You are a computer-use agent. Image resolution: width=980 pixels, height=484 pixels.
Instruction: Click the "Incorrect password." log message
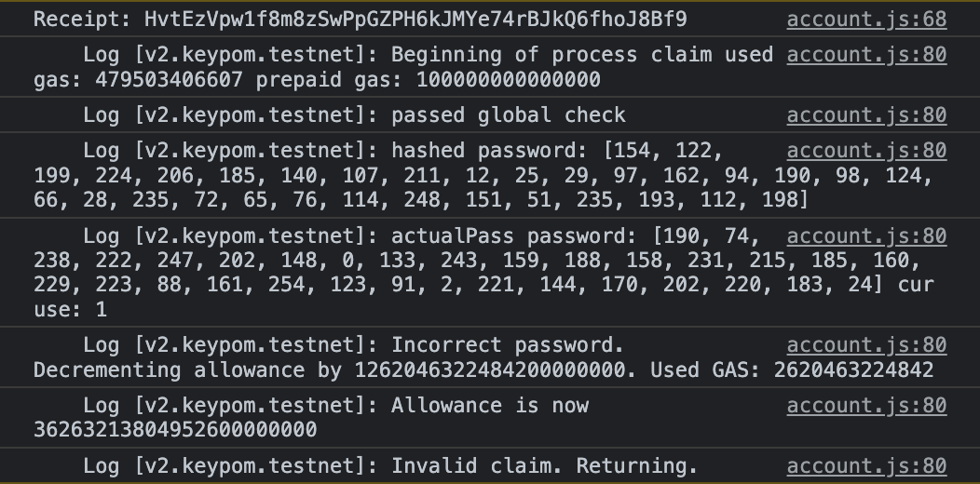(x=508, y=345)
